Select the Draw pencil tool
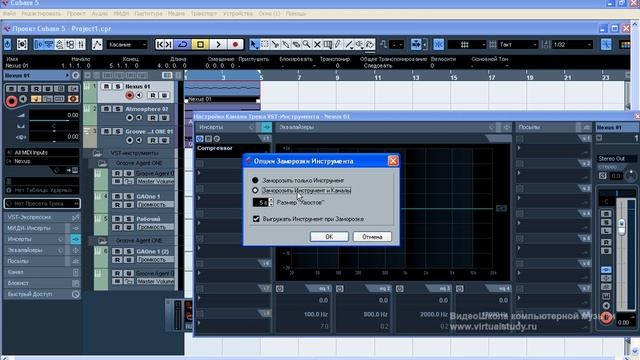This screenshot has width=640, height=360. (338, 44)
